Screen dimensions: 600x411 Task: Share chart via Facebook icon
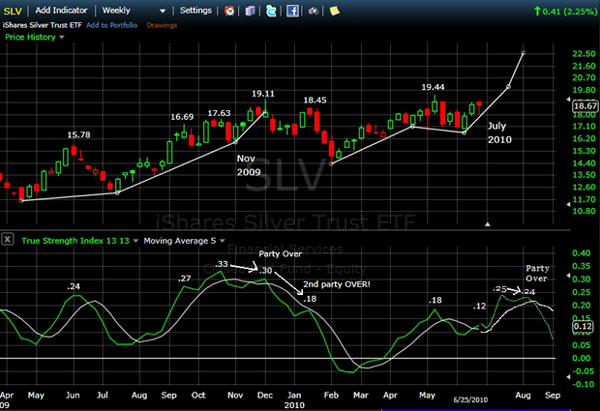pyautogui.click(x=292, y=11)
